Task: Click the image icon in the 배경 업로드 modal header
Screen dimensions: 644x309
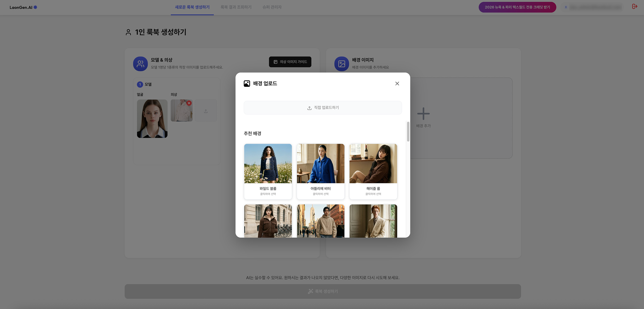Action: (x=246, y=83)
